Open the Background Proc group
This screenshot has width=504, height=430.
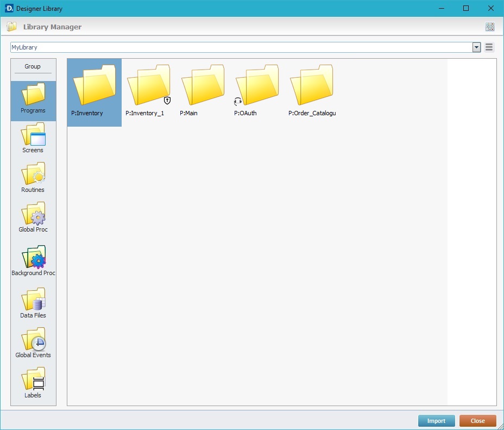click(x=33, y=260)
